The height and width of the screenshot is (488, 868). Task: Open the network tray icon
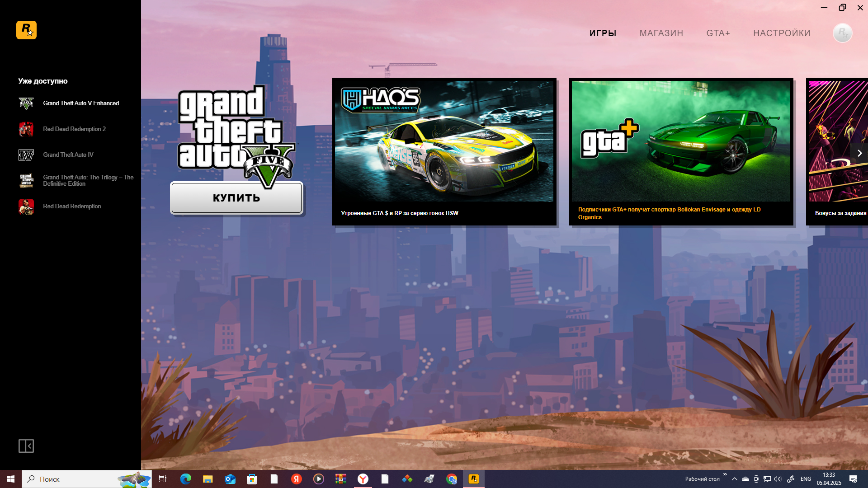767,479
